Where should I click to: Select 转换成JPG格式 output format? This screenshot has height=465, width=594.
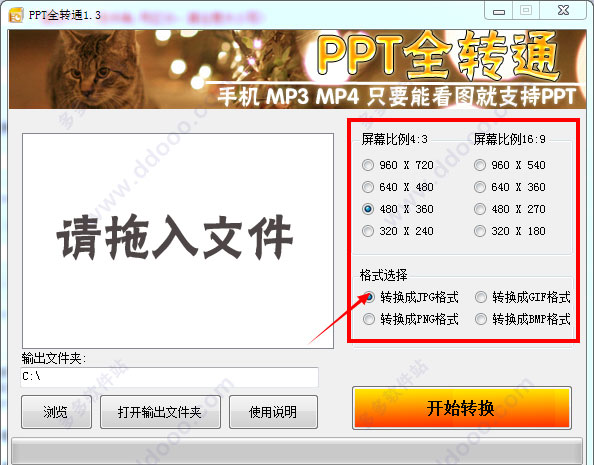[x=410, y=297]
